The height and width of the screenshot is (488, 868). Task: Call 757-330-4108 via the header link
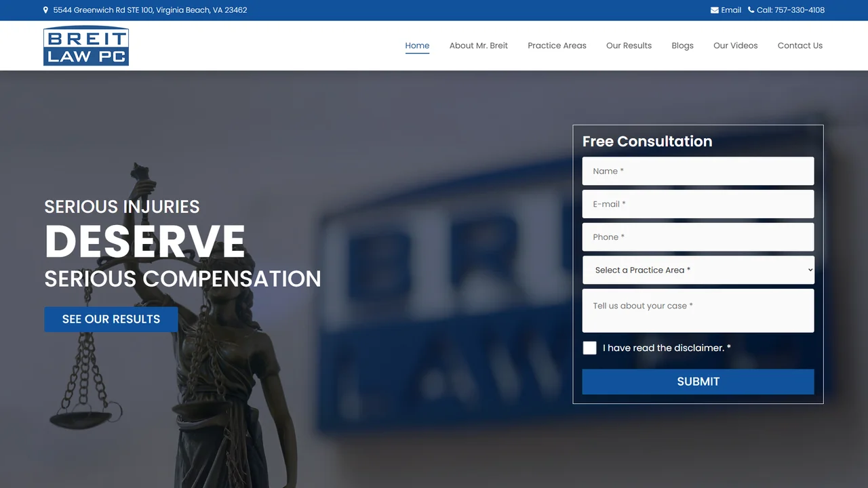tap(791, 10)
